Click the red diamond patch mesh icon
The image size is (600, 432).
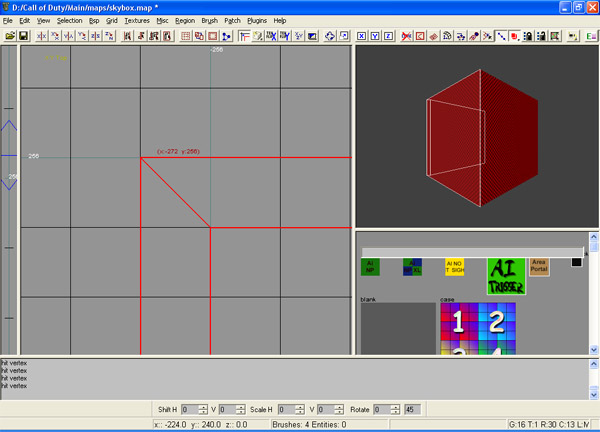pos(433,36)
